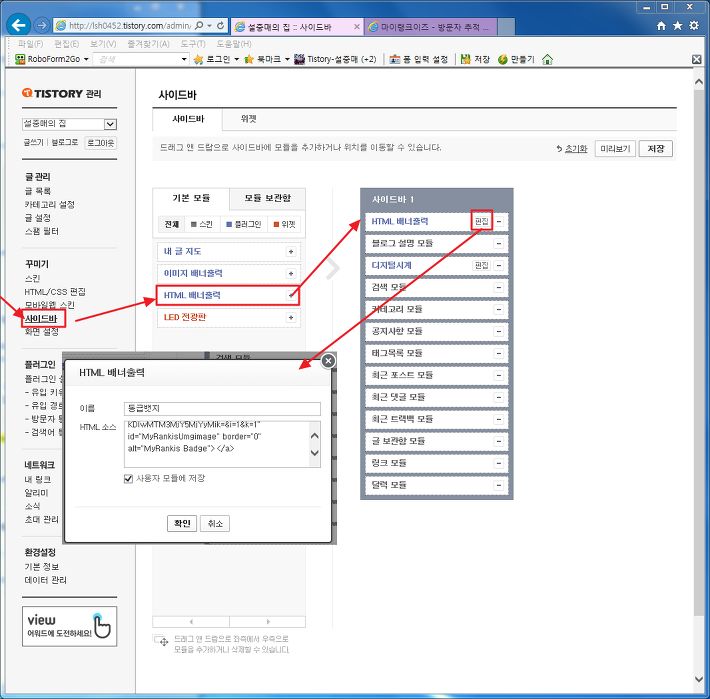Remove 링크 모듈 with minus icon
This screenshot has width=710, height=699.
pos(499,463)
